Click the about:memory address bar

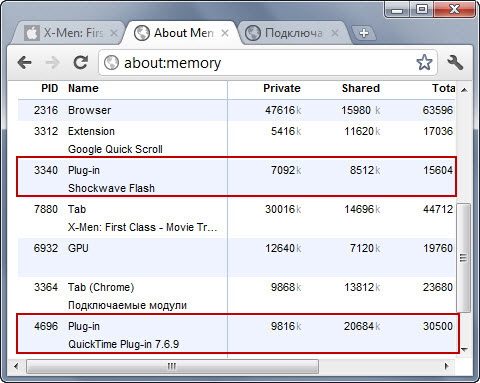(x=268, y=63)
